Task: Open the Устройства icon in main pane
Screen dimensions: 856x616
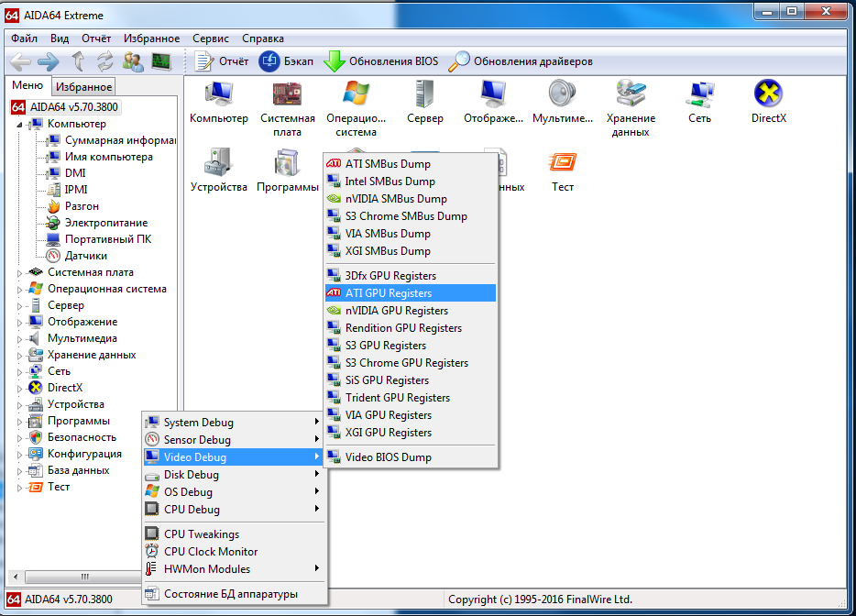Action: tap(219, 170)
